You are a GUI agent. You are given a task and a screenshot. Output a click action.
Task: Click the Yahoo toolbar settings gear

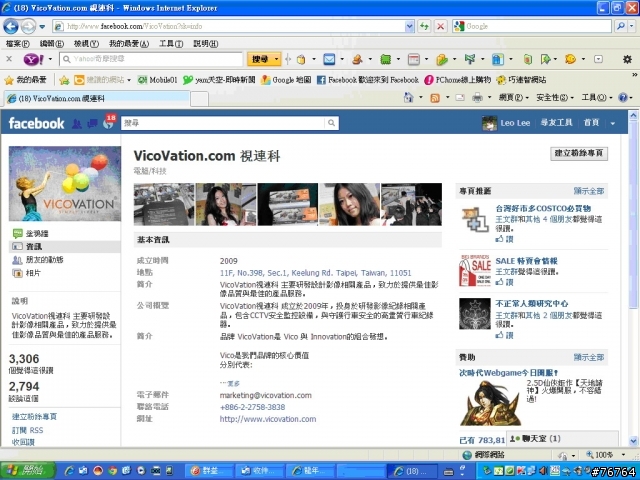[x=627, y=60]
